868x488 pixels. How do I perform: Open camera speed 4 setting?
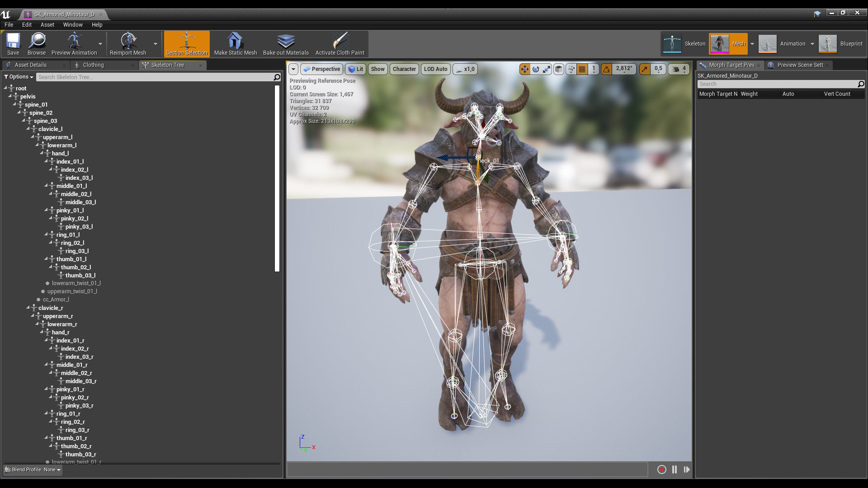tap(679, 69)
